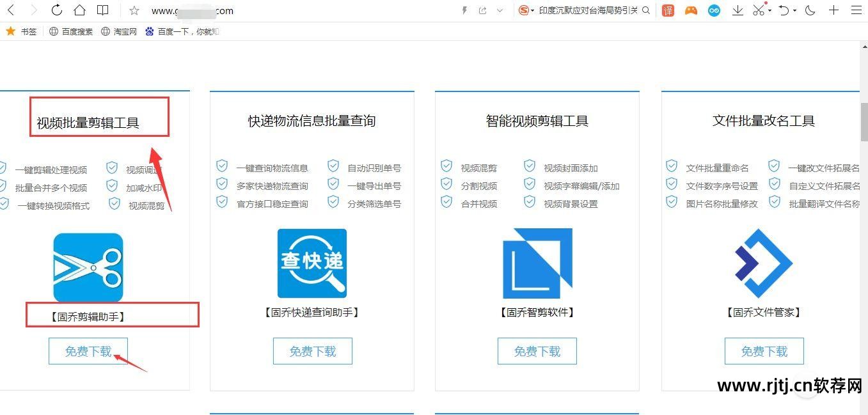Screen dimensions: 868x415
Task: Open the browser hamburger main menu
Action: click(856, 10)
